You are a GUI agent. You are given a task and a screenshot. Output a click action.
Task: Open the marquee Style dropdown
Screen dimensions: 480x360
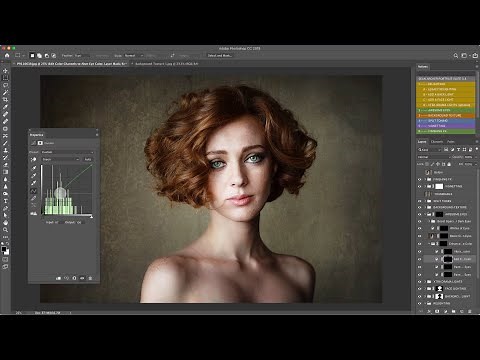point(134,56)
